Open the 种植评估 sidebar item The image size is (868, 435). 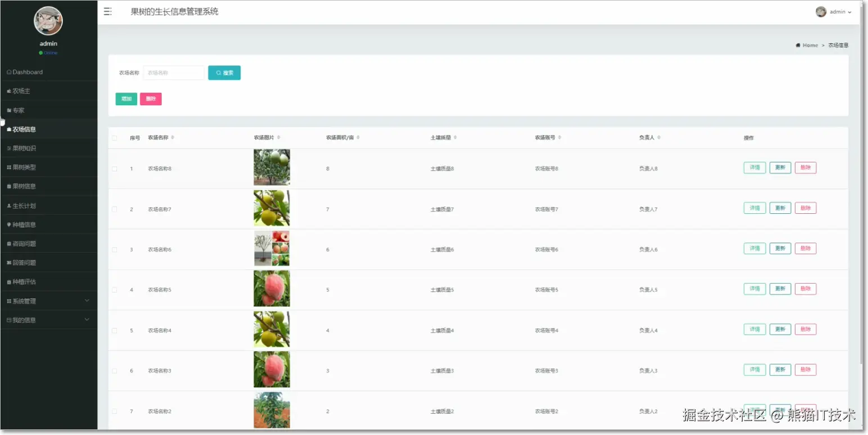tap(48, 282)
